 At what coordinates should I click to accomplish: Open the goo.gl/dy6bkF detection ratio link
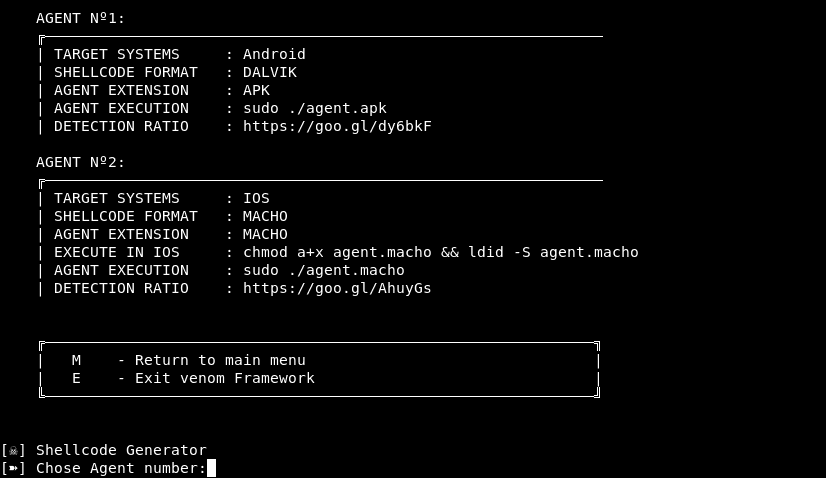click(x=337, y=126)
